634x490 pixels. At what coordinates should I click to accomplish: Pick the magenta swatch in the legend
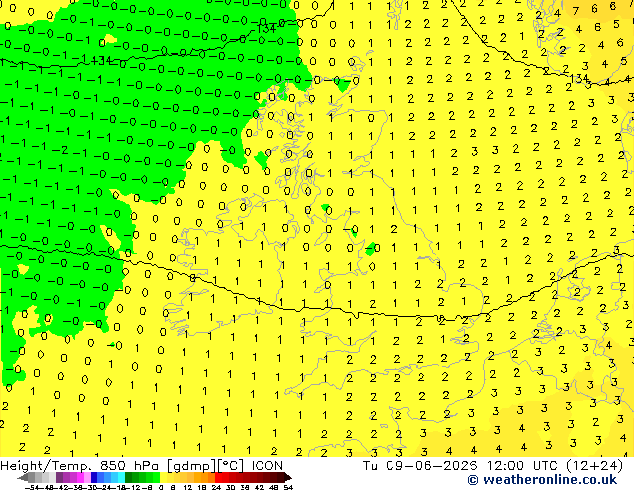click(80, 478)
